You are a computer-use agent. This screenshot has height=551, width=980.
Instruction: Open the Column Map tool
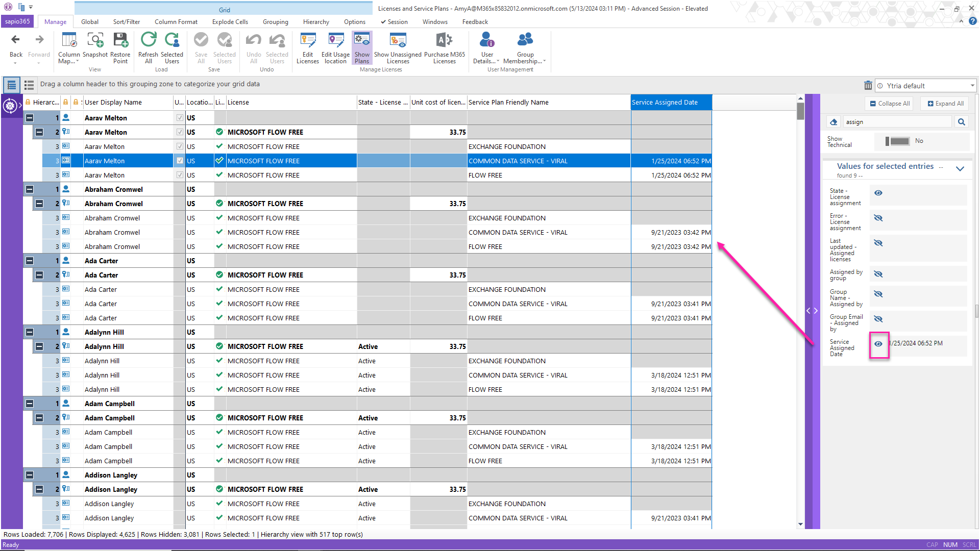[x=69, y=48]
